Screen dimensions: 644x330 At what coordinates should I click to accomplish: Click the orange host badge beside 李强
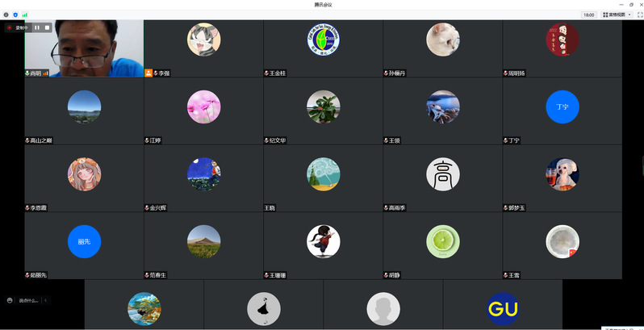pos(148,73)
